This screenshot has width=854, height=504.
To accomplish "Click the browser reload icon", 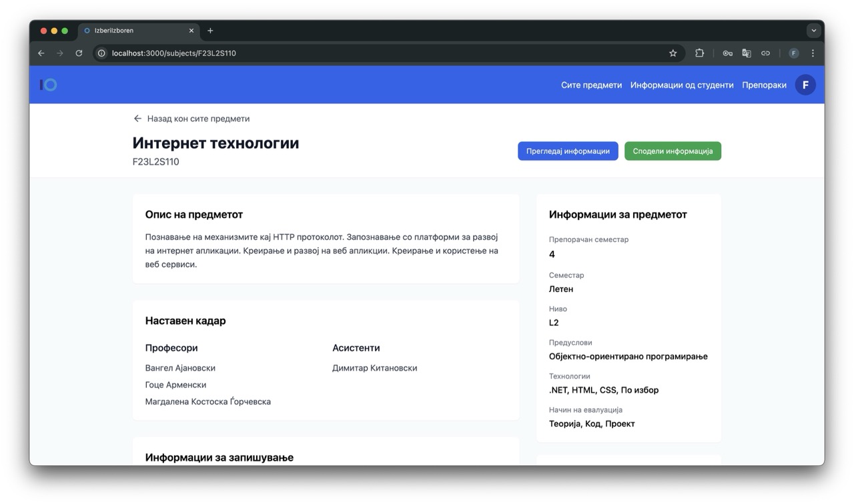I will point(79,53).
